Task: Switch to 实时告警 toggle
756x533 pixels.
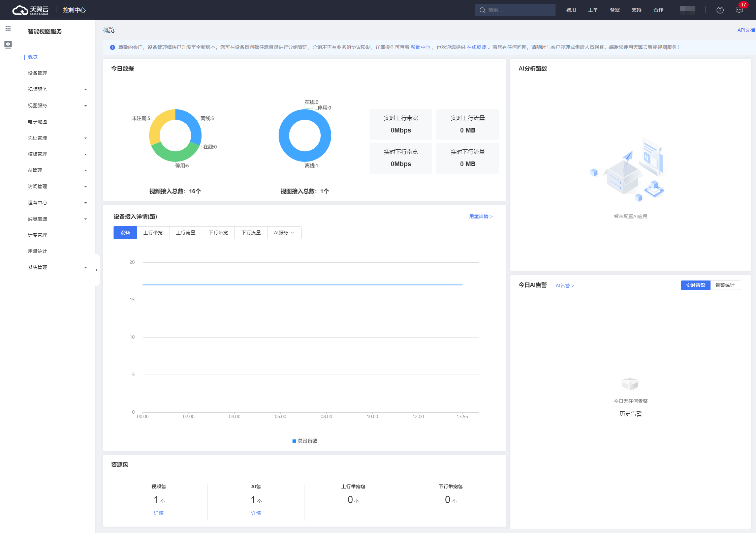Action: pos(695,285)
